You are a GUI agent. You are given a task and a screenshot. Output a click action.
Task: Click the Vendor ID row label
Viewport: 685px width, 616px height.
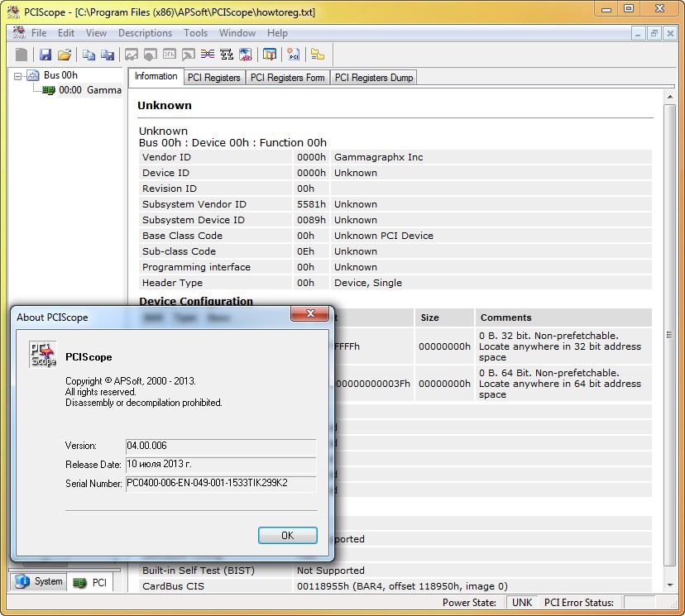[166, 157]
